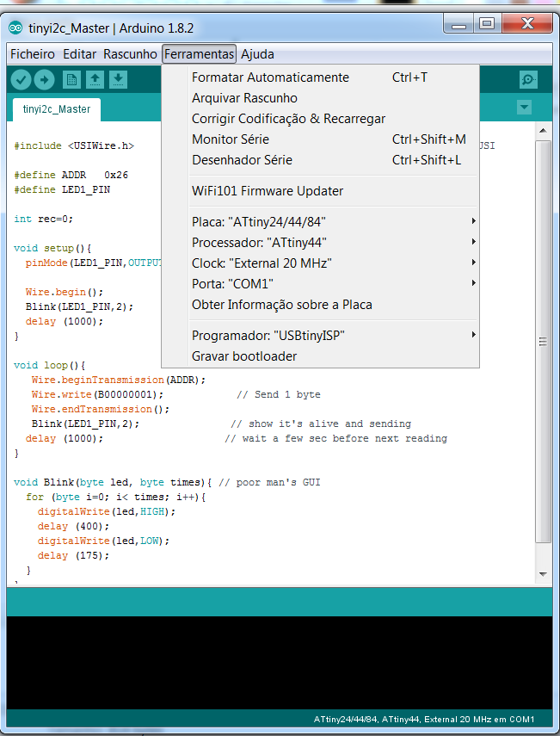This screenshot has width=560, height=736.
Task: Expand the Processador "ATtiny44" submenu
Action: click(x=333, y=242)
